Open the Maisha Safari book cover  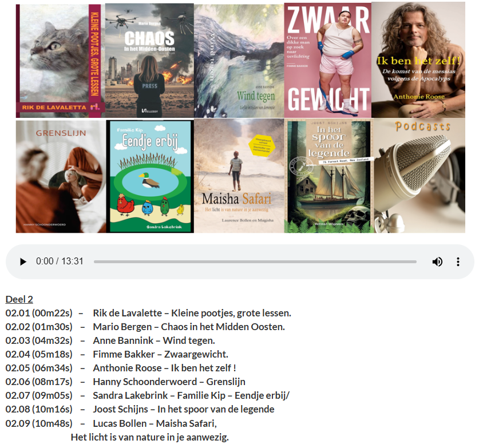click(x=239, y=176)
